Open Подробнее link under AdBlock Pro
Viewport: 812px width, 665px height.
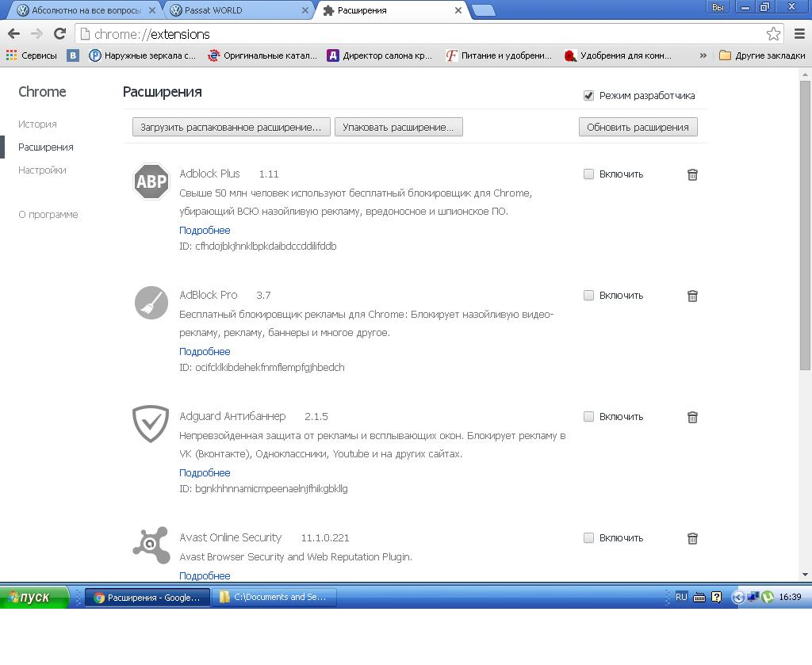coord(205,351)
